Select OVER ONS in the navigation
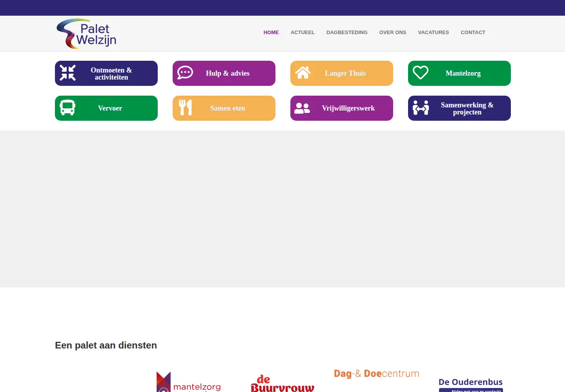Screen dimensions: 565x392 tap(393, 33)
